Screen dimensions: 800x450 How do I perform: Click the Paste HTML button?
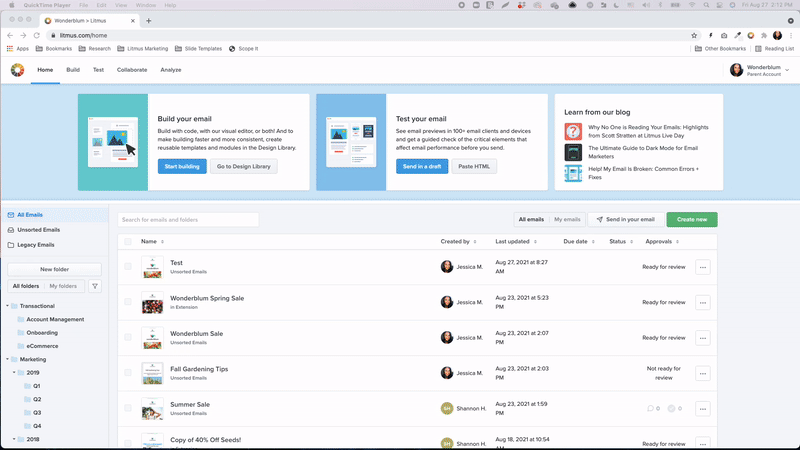tap(474, 166)
